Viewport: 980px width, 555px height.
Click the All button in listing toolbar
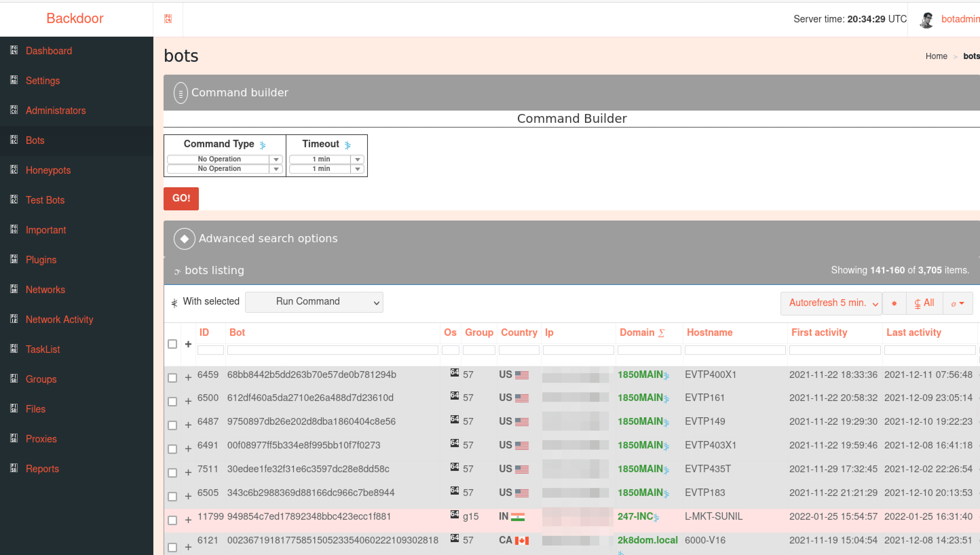(x=924, y=303)
